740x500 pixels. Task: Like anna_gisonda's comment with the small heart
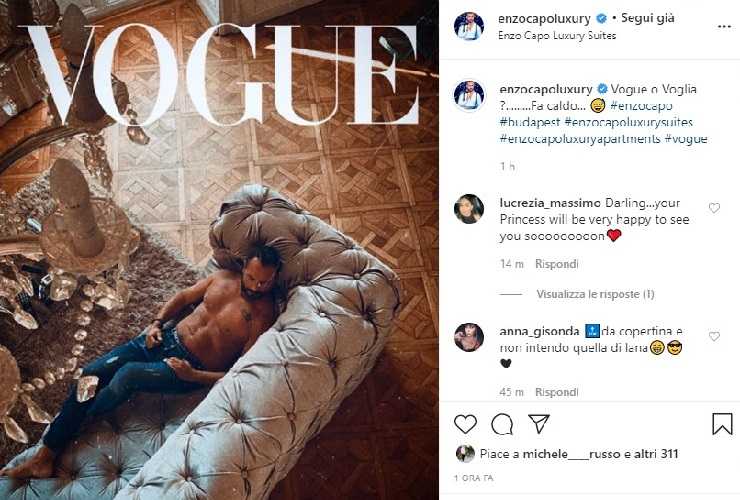coord(714,336)
